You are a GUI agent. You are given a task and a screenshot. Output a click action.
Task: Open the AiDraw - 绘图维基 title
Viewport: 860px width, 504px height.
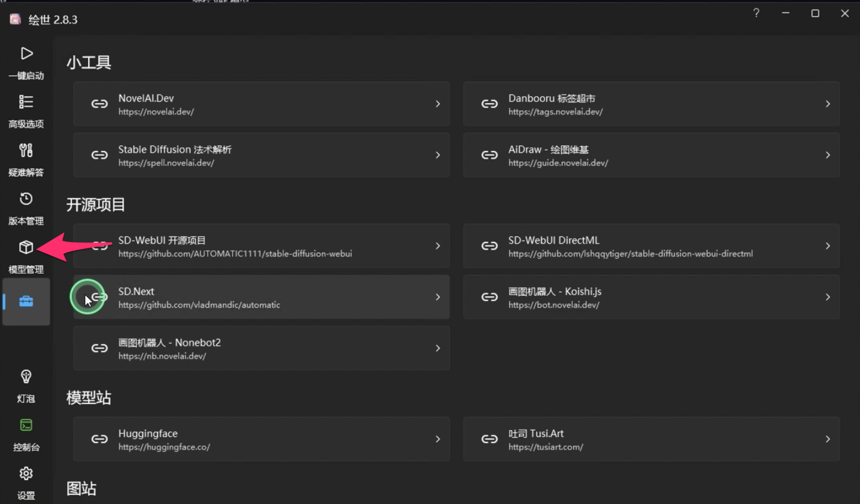click(549, 150)
